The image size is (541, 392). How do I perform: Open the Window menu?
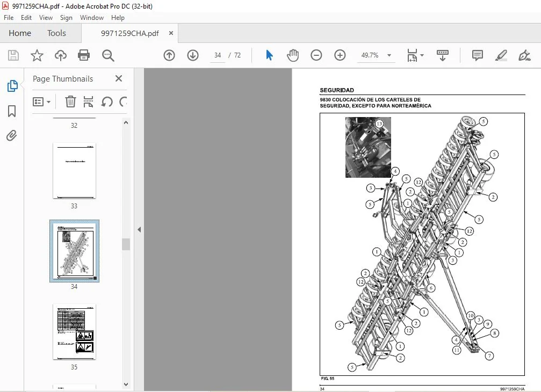(x=92, y=18)
